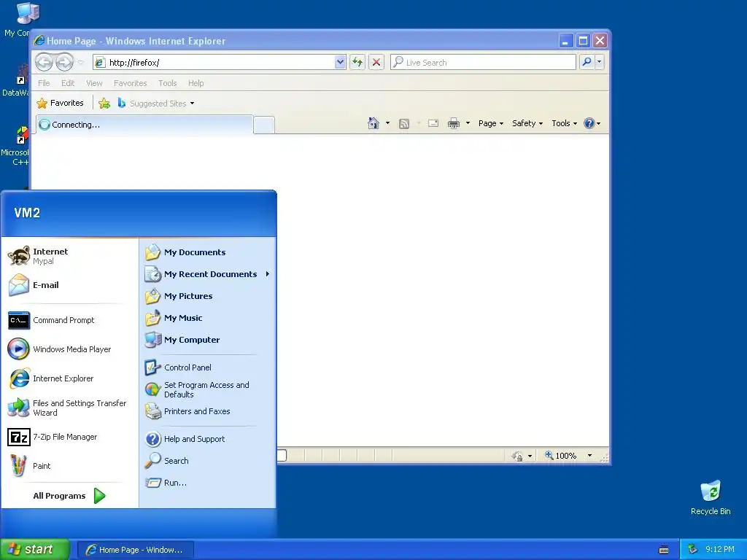Screen dimensions: 747x560
Task: Click the Start button
Action: point(35,549)
